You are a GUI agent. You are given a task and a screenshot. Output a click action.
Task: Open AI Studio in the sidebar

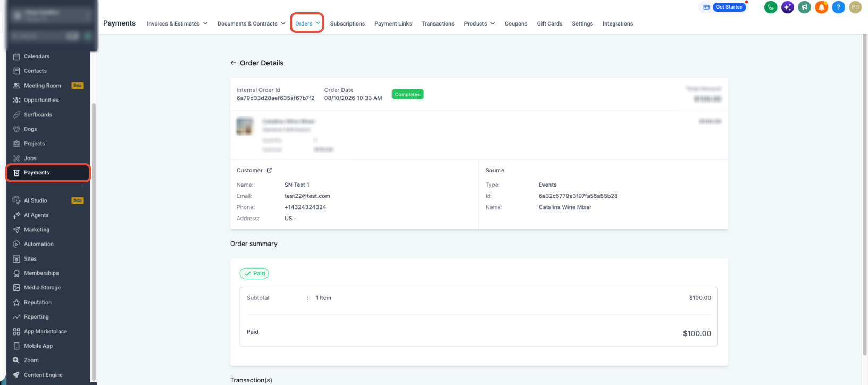35,200
